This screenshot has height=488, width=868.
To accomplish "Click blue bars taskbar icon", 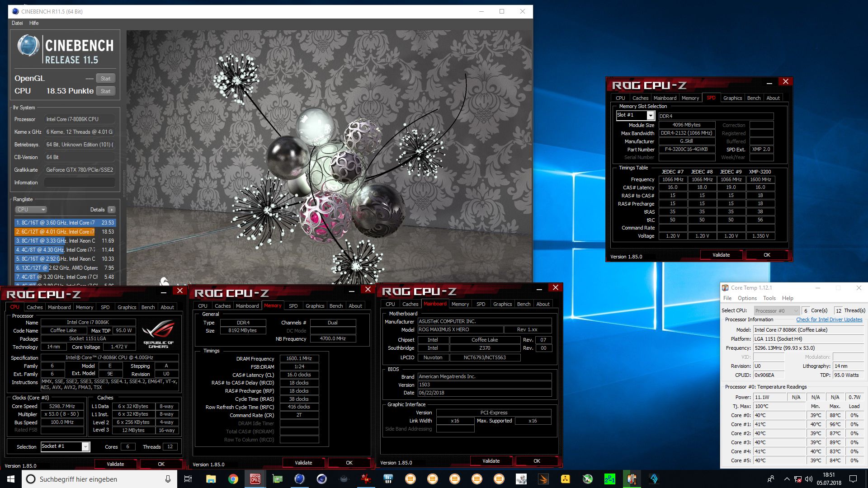I will pyautogui.click(x=388, y=479).
